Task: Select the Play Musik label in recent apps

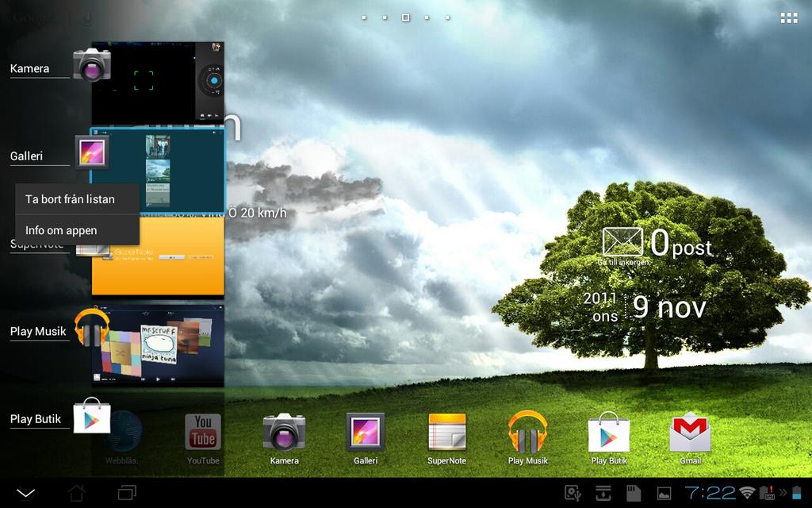Action: pos(38,331)
